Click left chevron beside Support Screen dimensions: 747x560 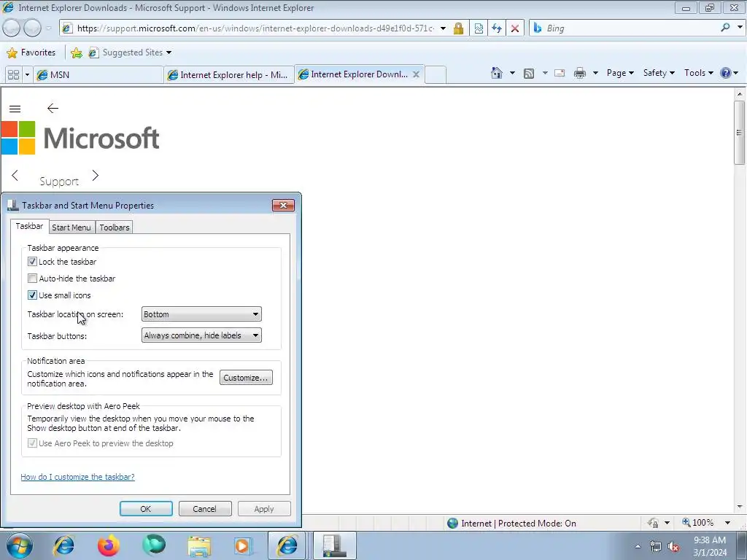click(15, 175)
